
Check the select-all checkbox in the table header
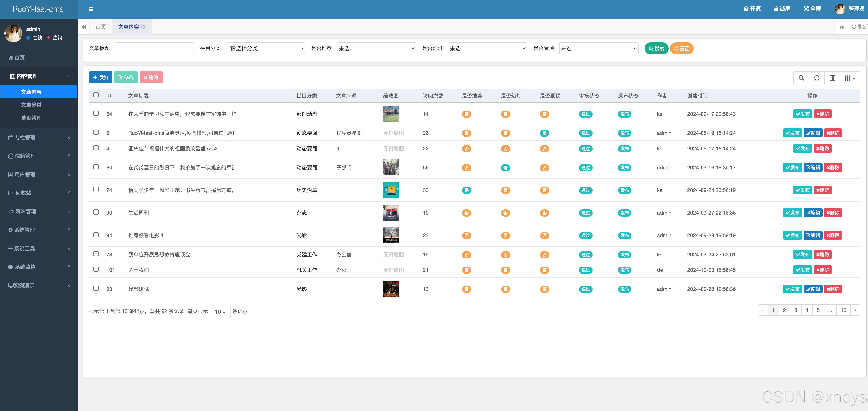[x=96, y=95]
